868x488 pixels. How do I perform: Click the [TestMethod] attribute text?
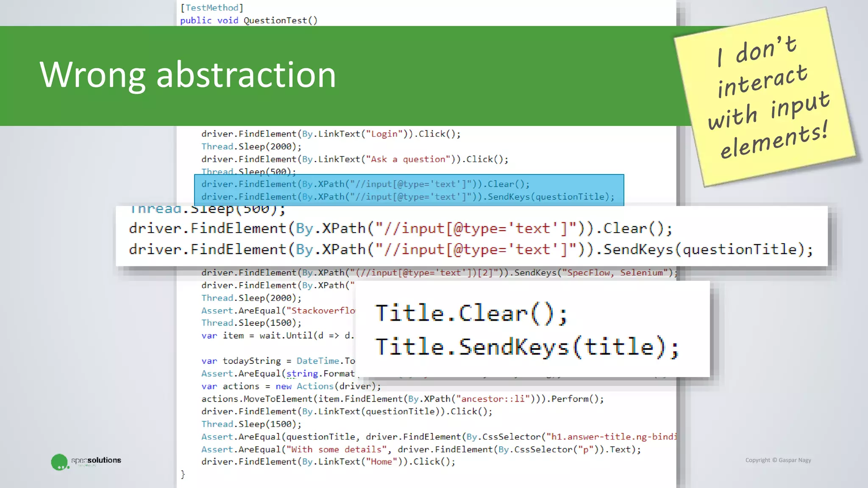(211, 8)
